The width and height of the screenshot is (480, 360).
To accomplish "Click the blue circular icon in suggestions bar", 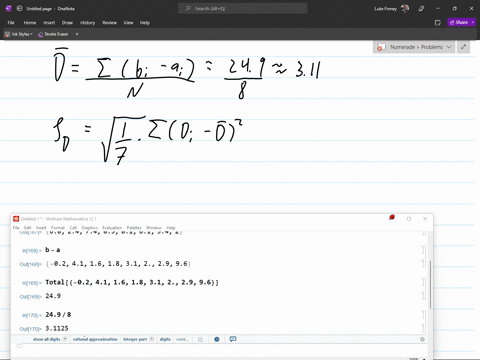I will [217, 339].
